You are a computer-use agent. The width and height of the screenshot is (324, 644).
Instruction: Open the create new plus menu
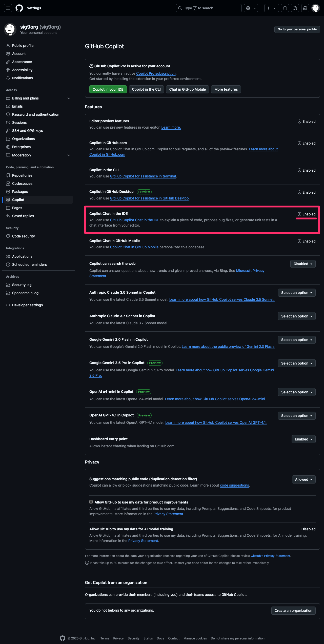point(271,8)
